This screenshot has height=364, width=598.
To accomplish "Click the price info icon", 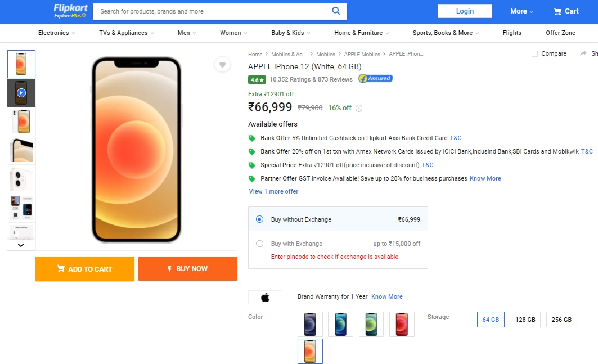I will pyautogui.click(x=359, y=109).
